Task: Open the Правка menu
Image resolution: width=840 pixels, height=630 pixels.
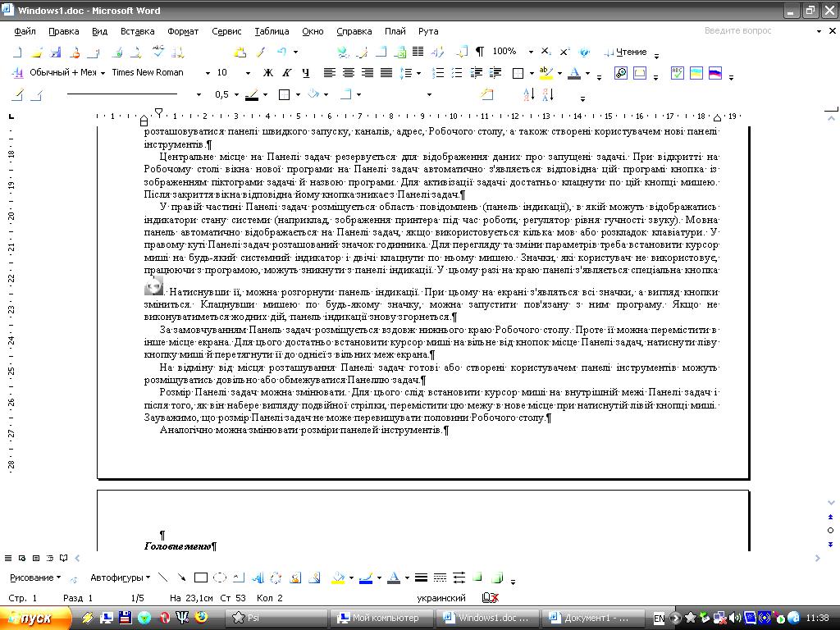Action: [64, 31]
